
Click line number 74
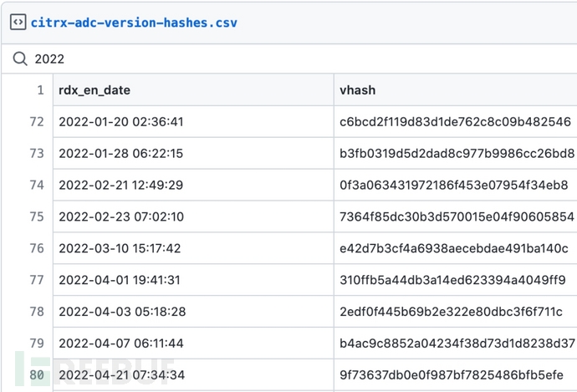pos(36,185)
